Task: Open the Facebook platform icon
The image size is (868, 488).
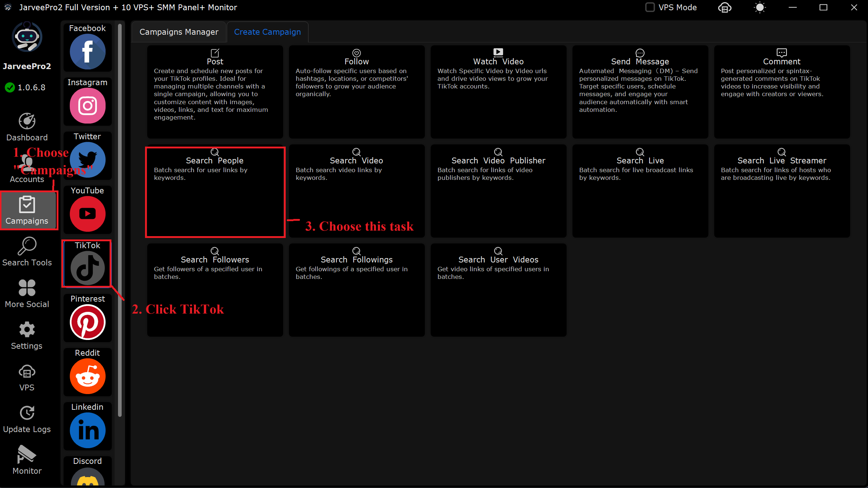Action: coord(88,52)
